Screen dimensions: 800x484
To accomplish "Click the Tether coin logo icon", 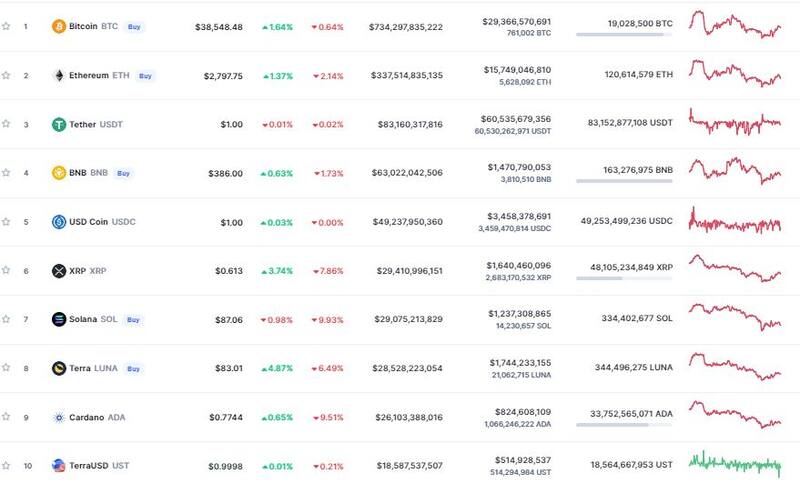I will [59, 124].
